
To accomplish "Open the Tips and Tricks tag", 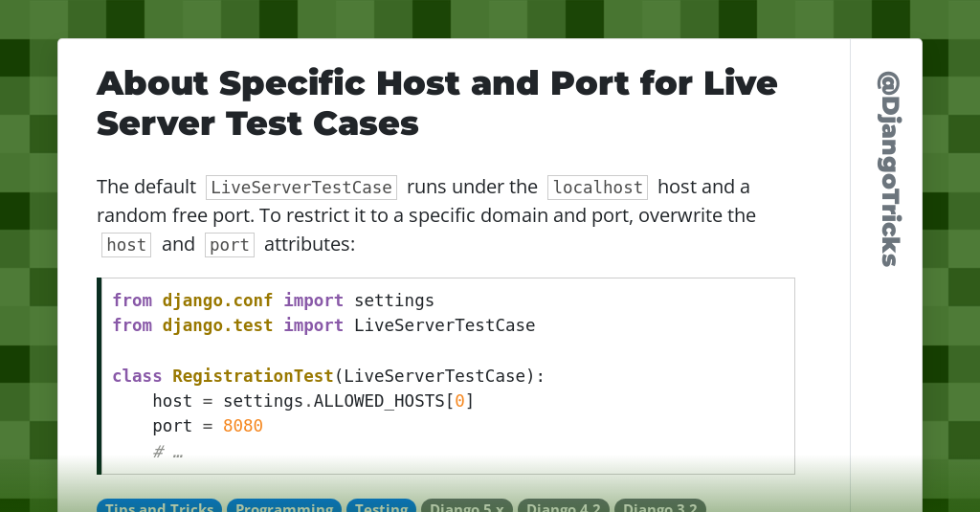I will click(x=159, y=506).
